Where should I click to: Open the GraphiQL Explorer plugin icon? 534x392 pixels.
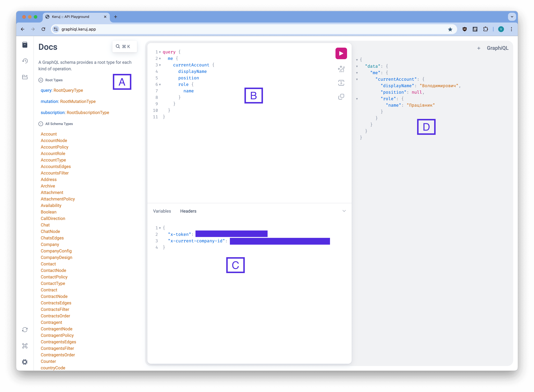pos(25,77)
